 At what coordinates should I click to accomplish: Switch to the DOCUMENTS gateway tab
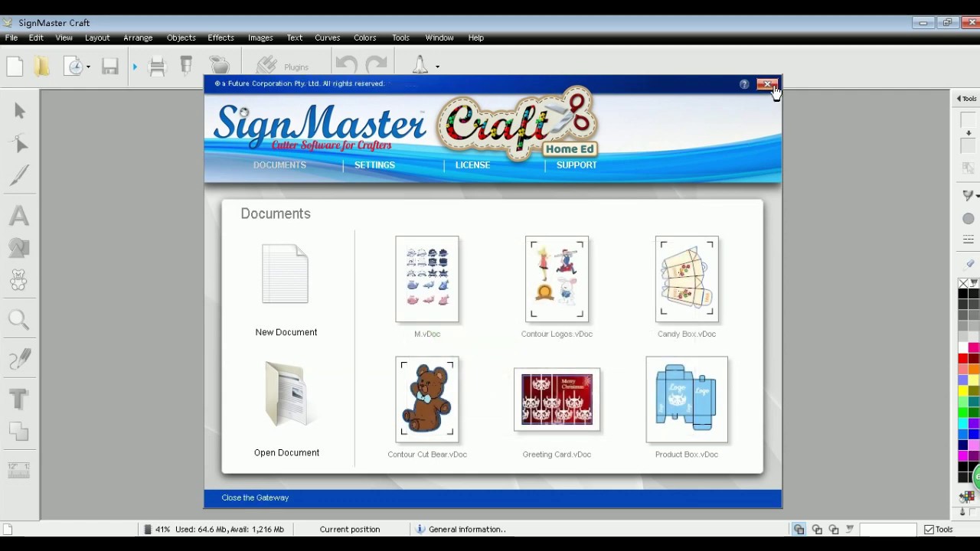pos(279,165)
